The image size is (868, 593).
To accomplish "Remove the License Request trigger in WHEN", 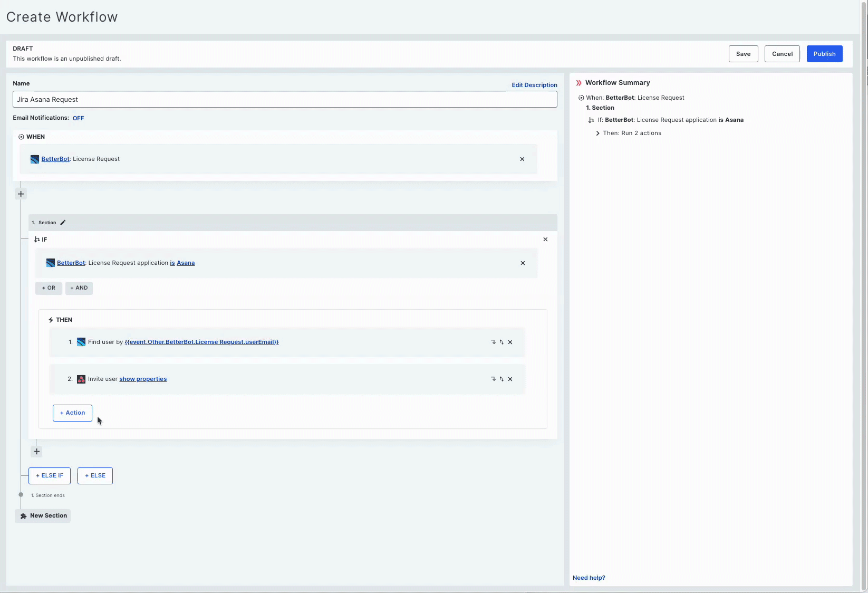I will 522,159.
